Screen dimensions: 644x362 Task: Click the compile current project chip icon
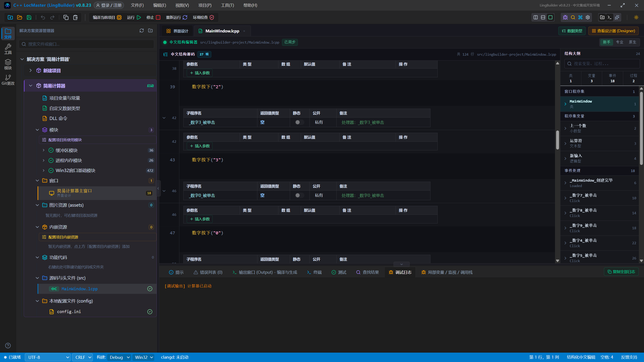[x=119, y=17]
